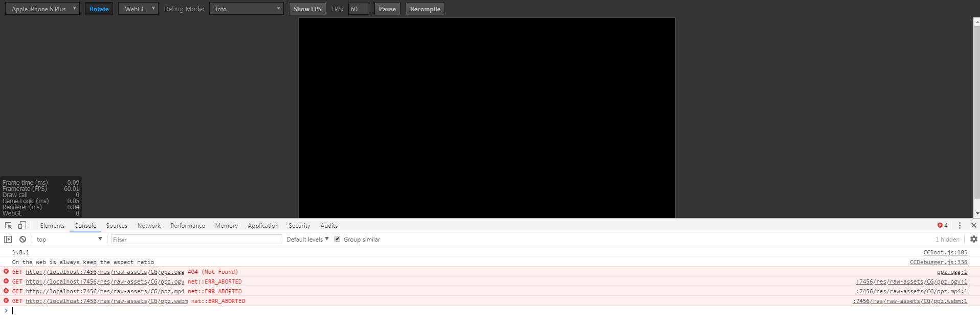Open the WebGL renderer dropdown
Screen dimensions: 980x325
coord(138,9)
